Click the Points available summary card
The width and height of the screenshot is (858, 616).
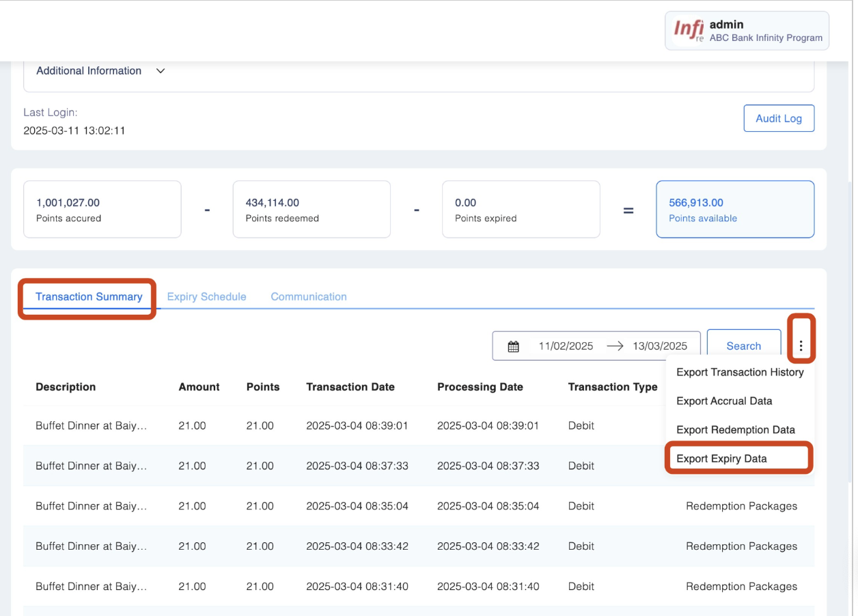tap(735, 209)
